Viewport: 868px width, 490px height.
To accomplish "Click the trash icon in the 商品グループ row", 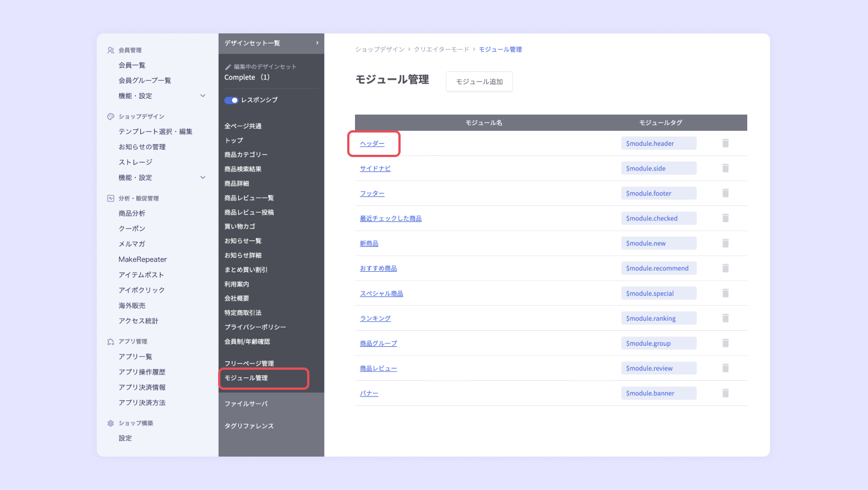I will 726,343.
